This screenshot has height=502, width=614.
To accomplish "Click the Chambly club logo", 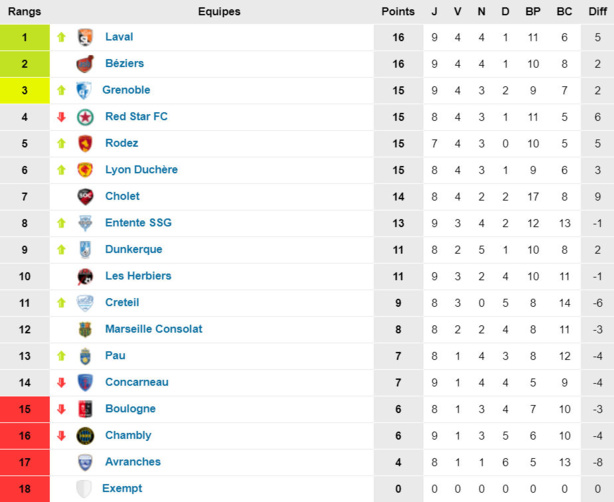I will click(x=85, y=435).
